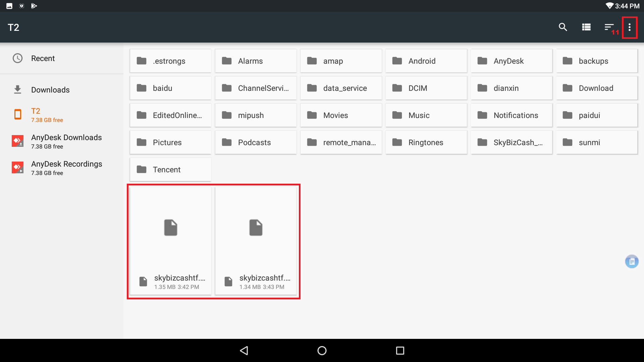
Task: Switch to list view layout
Action: click(x=586, y=27)
